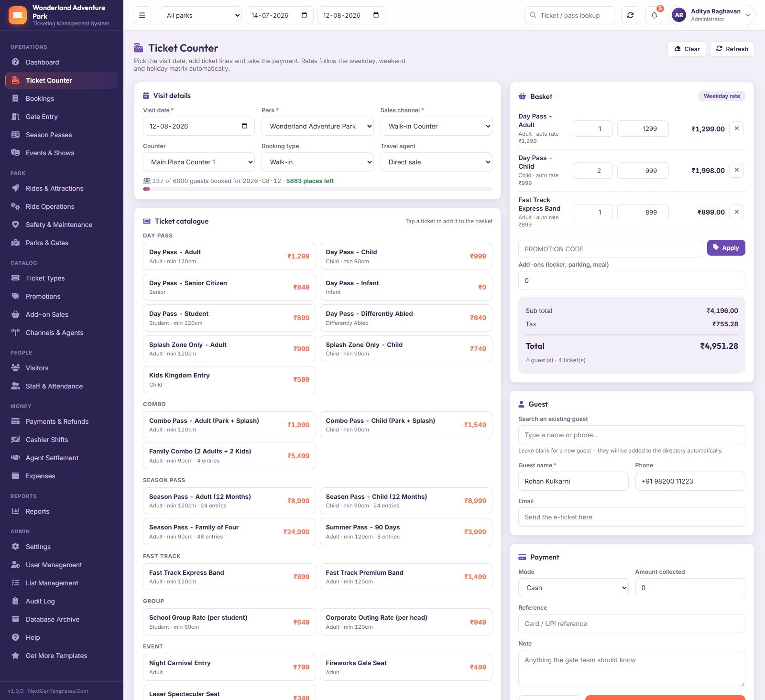Open calendar picker on top 12-08-2026 filter

click(376, 15)
